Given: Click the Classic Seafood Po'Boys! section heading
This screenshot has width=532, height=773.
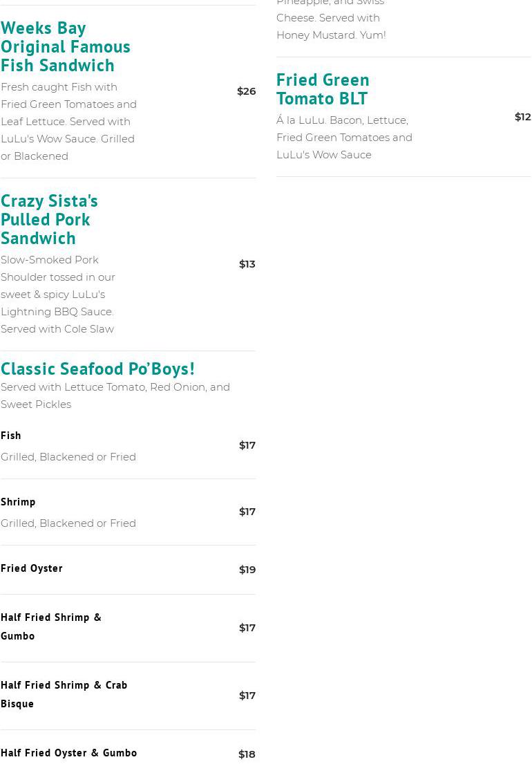Looking at the screenshot, I should (97, 369).
